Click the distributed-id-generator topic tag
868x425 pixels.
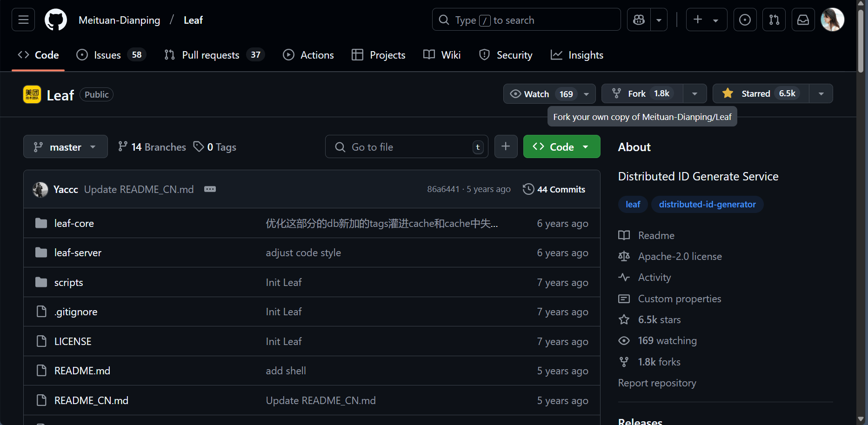707,204
